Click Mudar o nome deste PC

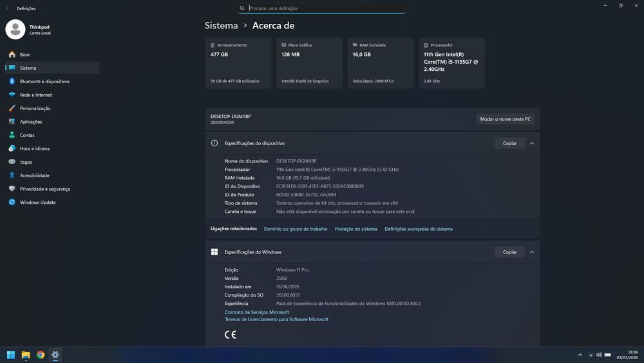505,119
